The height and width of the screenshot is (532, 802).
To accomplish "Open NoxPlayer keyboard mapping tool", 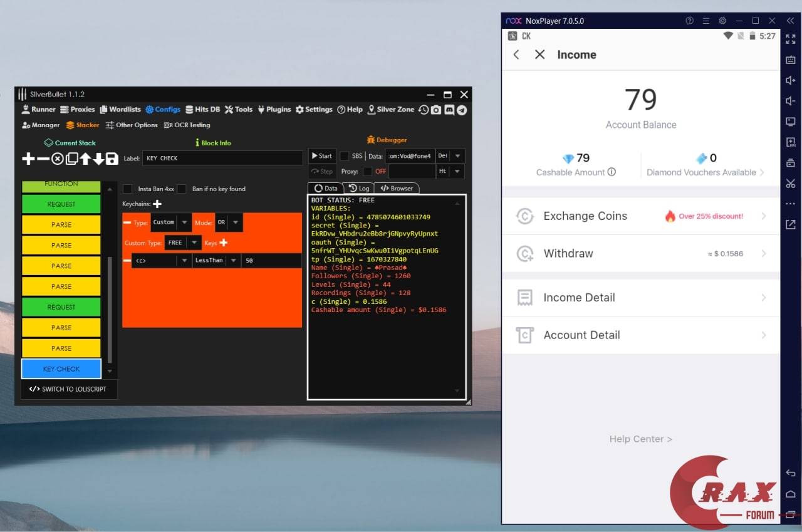I will click(x=791, y=60).
